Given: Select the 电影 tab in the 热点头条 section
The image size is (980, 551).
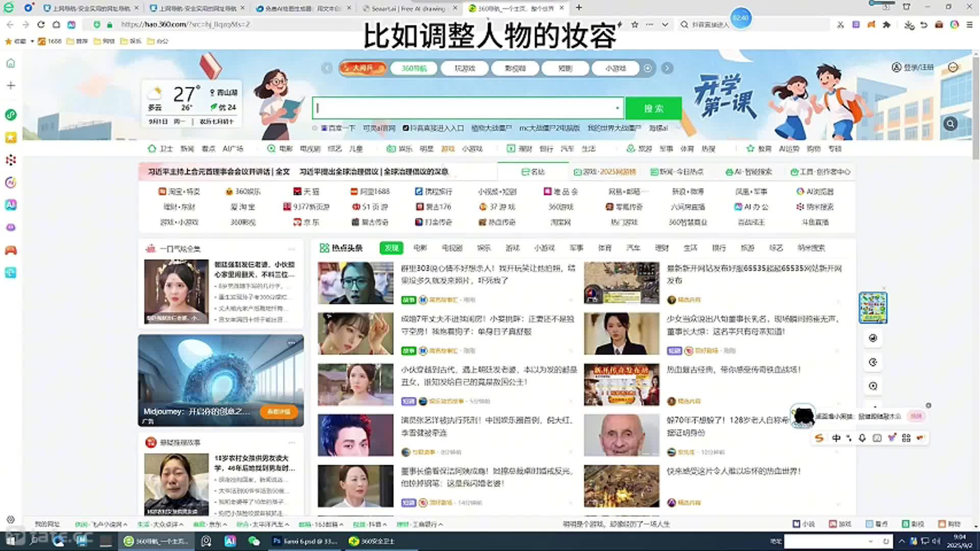Looking at the screenshot, I should [420, 248].
